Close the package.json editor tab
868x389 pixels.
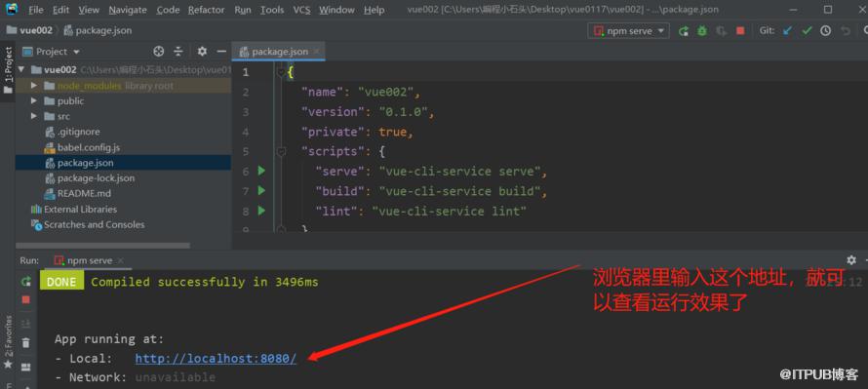pos(317,52)
